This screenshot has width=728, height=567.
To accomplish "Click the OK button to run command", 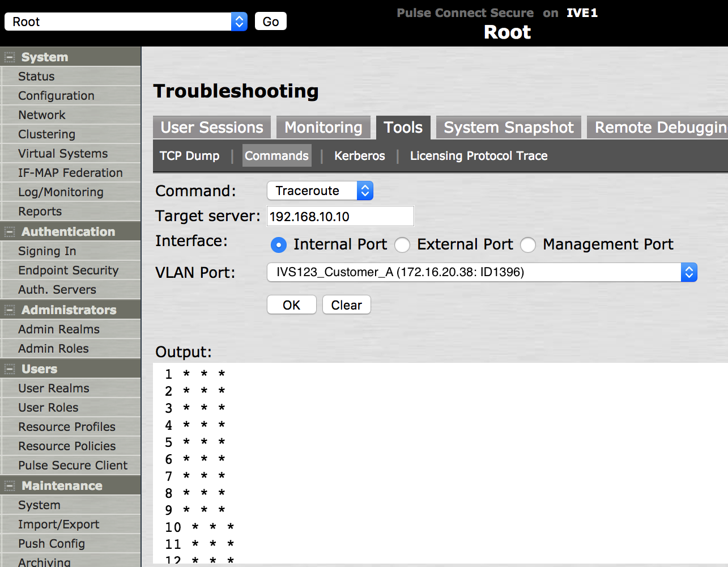I will (x=291, y=305).
